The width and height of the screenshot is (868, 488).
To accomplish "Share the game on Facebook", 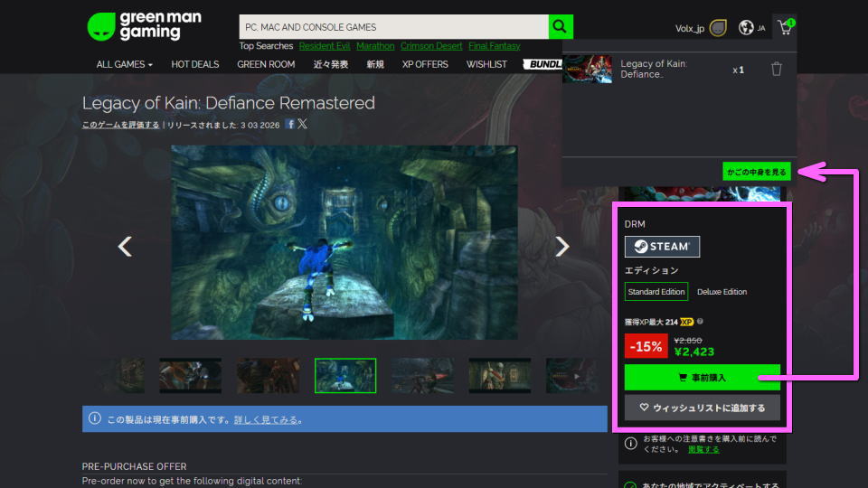I will tap(290, 124).
